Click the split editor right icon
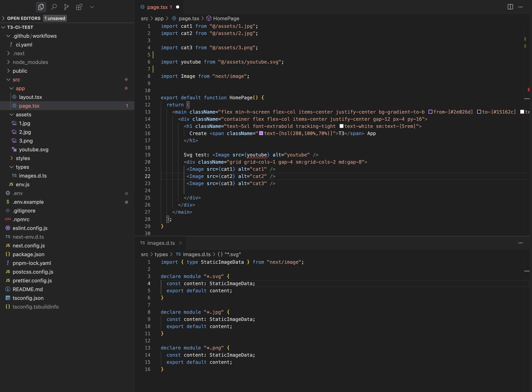The image size is (532, 392). (x=510, y=7)
